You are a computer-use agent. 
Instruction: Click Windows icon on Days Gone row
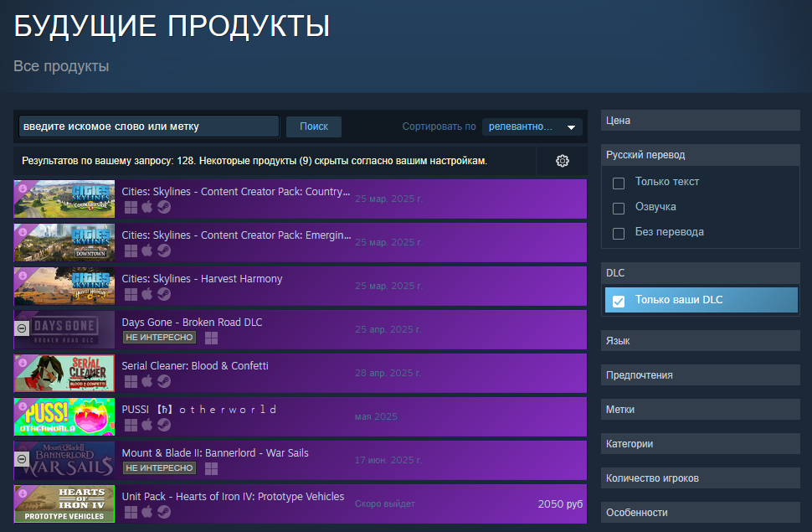211,338
